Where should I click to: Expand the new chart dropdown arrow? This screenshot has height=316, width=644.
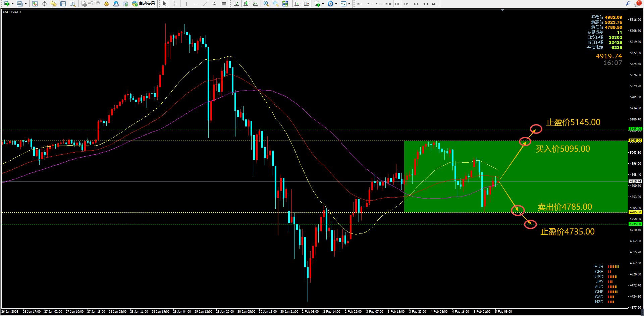(12, 4)
